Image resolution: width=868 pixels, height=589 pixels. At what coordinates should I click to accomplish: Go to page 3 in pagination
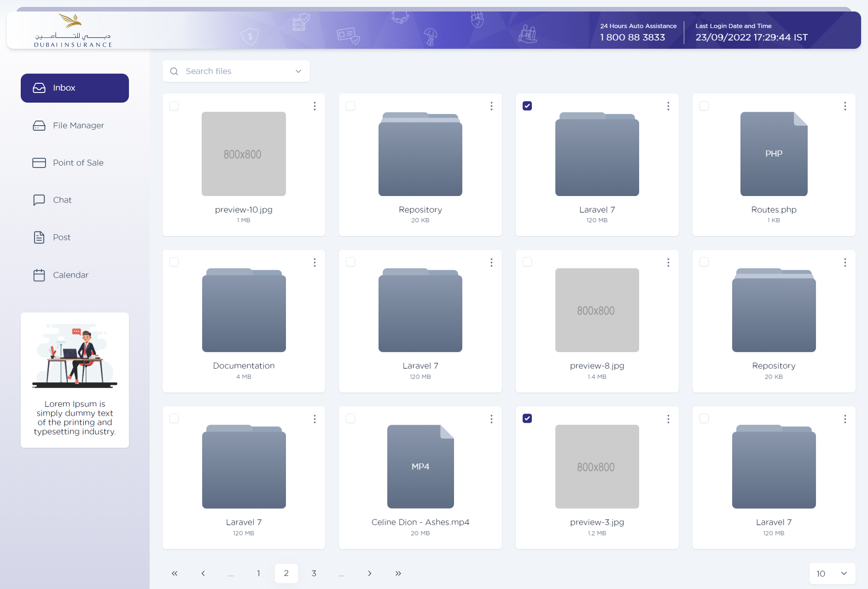click(314, 573)
